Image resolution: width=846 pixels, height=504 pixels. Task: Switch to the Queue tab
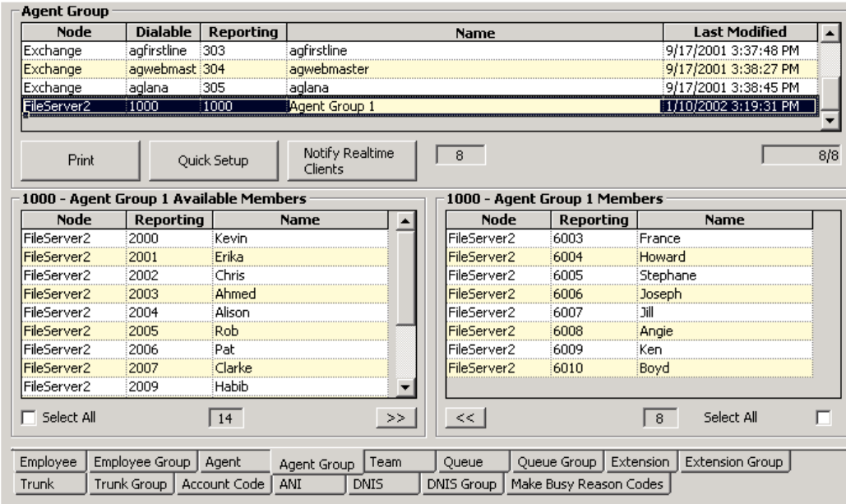coord(474,462)
